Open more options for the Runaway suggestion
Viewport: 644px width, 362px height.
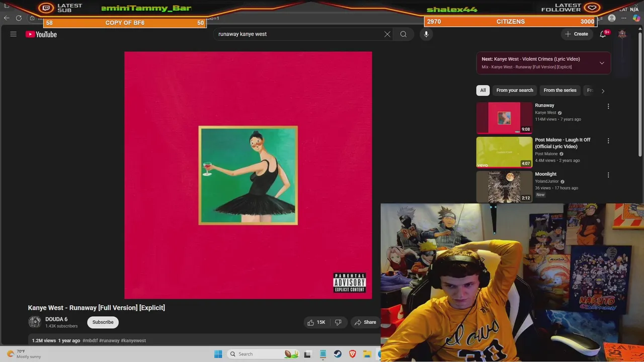pyautogui.click(x=608, y=106)
